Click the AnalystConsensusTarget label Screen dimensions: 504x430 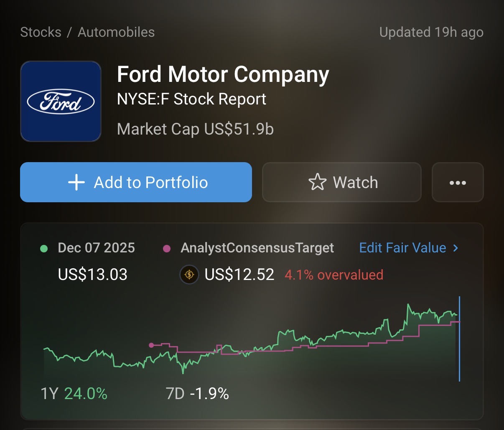[x=257, y=248]
